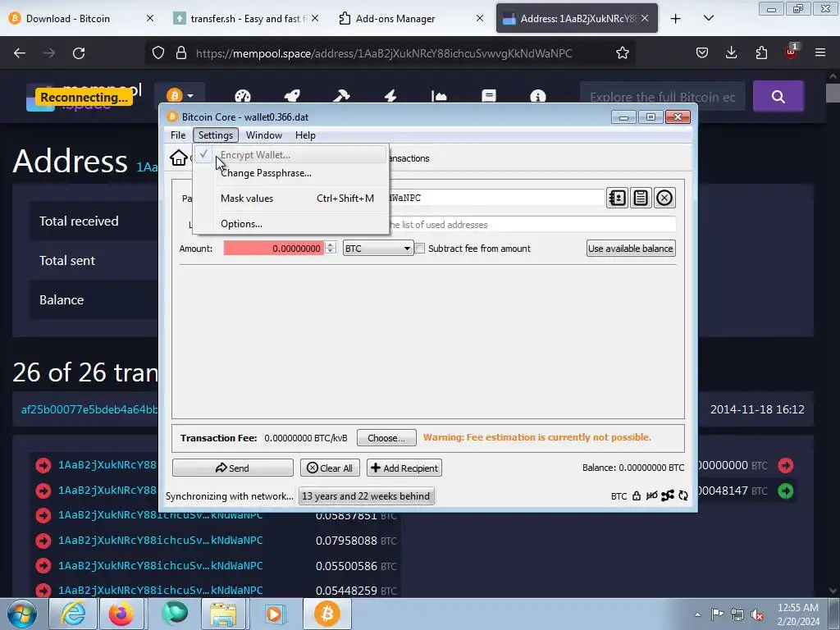
Task: Bookmark this page with the star icon
Action: (622, 53)
